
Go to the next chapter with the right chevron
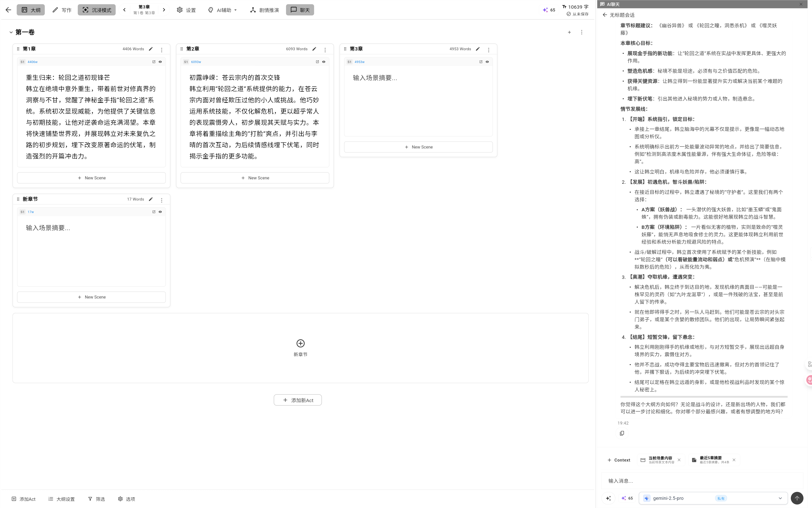pyautogui.click(x=164, y=10)
